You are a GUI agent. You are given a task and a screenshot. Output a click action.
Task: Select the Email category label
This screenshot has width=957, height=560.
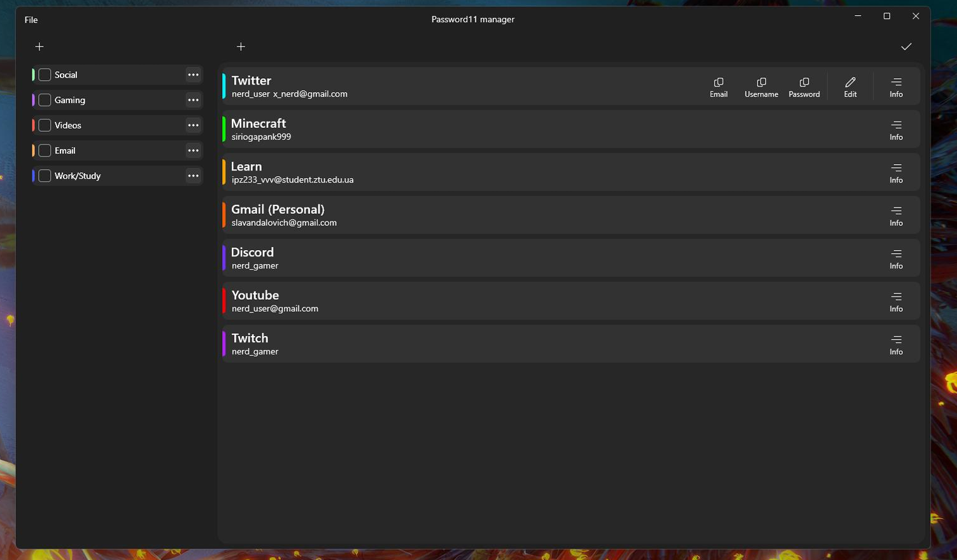[x=65, y=151]
